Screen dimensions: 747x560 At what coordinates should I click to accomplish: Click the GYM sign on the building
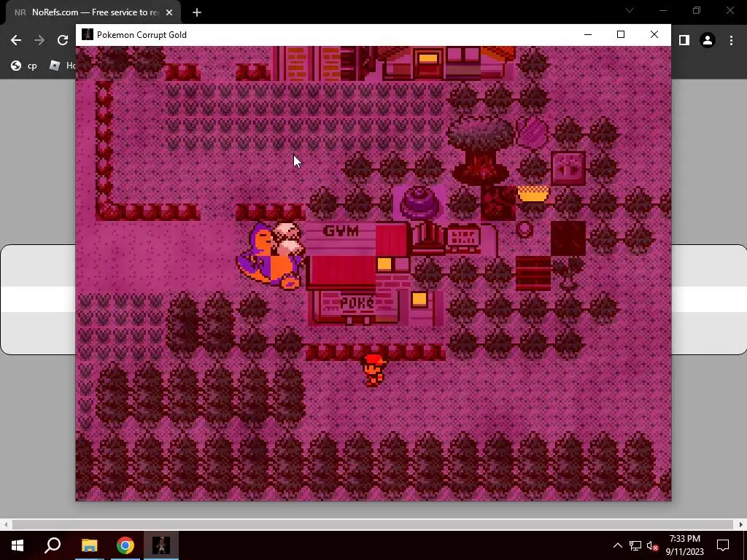click(x=341, y=231)
